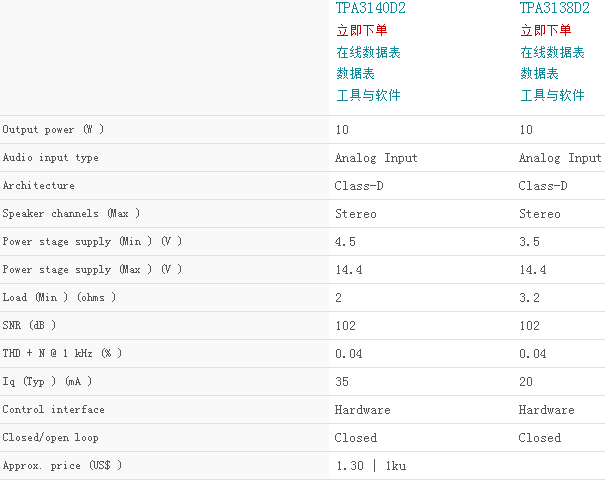Open 工具与软件 for TPA3138D2
The image size is (605, 480).
pos(552,95)
